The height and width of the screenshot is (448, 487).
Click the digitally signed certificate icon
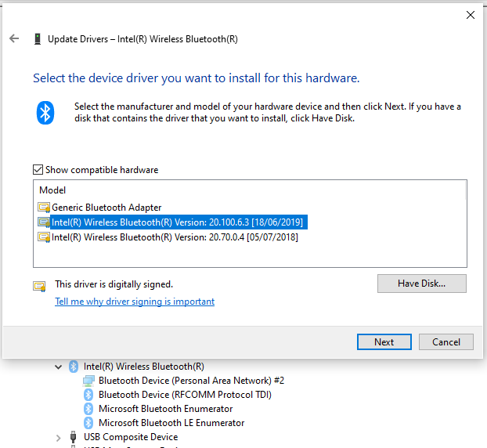pos(39,286)
